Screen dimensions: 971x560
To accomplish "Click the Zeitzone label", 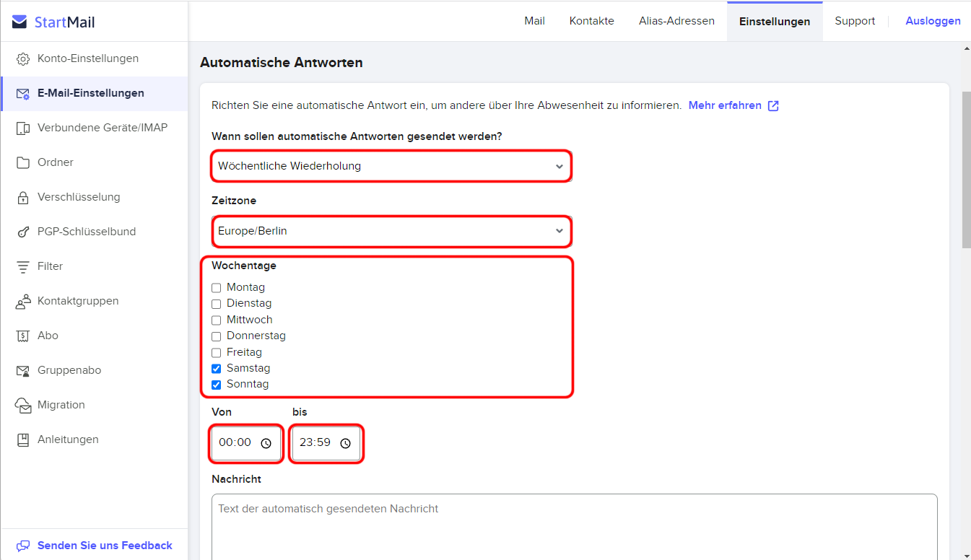I will pos(234,201).
